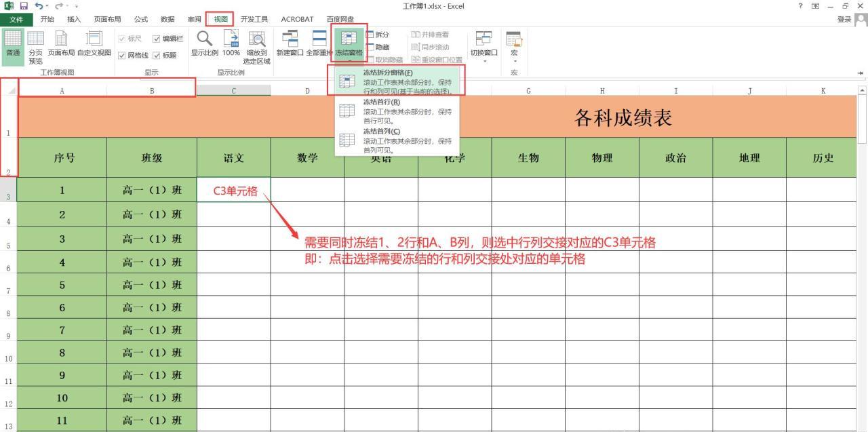Screen dimensions: 868x432
Task: Open 自定义视图 custom views
Action: tap(94, 44)
